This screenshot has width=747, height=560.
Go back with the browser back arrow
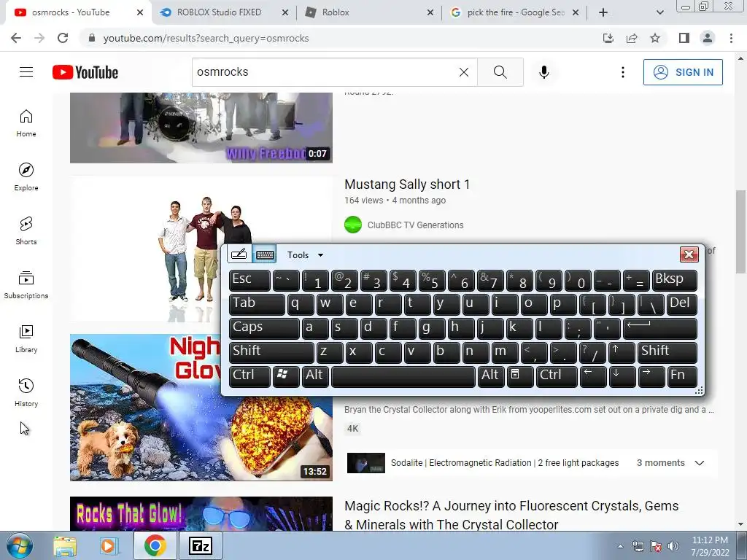(x=16, y=38)
